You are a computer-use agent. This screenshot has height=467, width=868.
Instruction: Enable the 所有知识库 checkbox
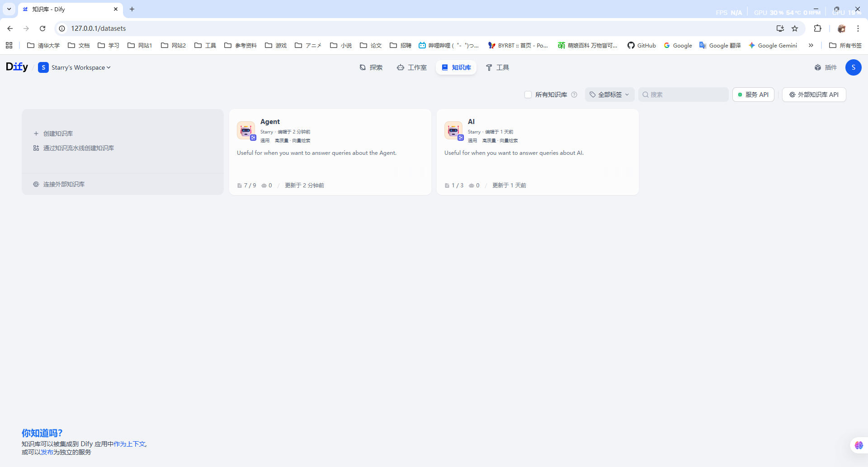click(528, 95)
